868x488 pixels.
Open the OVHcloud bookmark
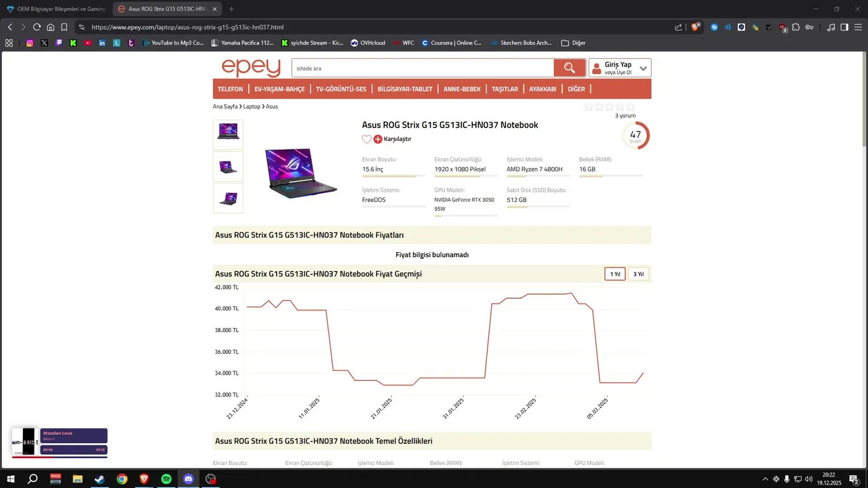coord(368,43)
